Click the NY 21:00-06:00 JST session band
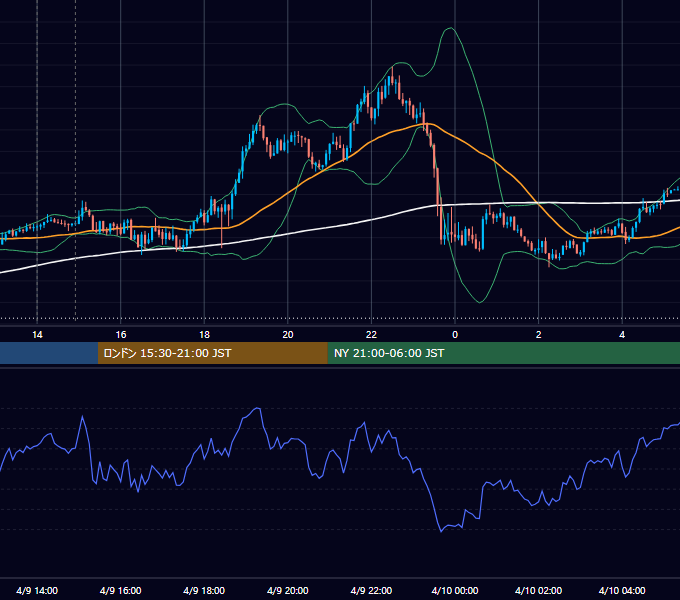This screenshot has height=600, width=680. coord(503,353)
